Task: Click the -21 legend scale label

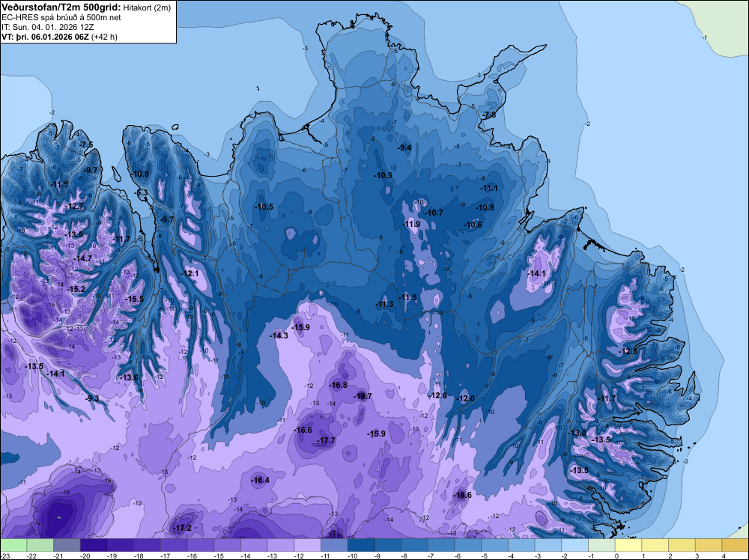Action: (58, 556)
